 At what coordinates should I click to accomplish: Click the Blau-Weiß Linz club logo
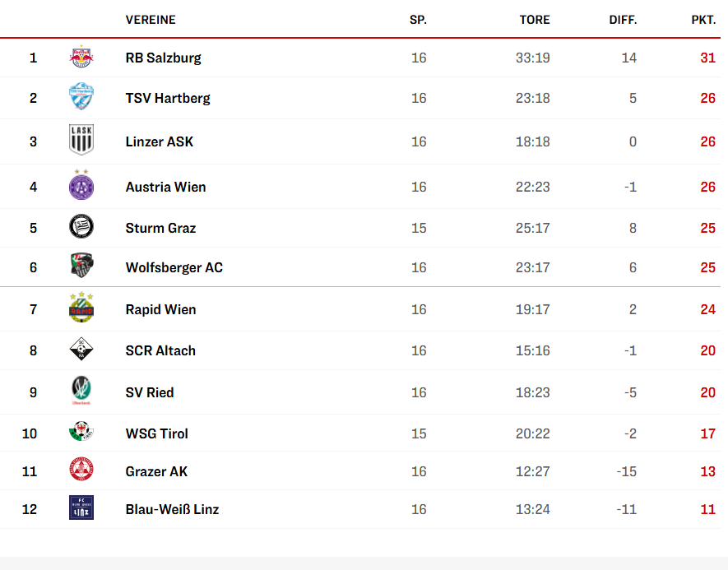pos(81,508)
